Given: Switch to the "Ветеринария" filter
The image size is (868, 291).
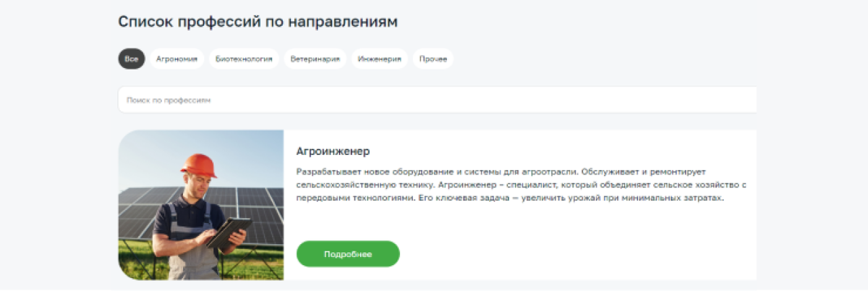Looking at the screenshot, I should pos(315,59).
